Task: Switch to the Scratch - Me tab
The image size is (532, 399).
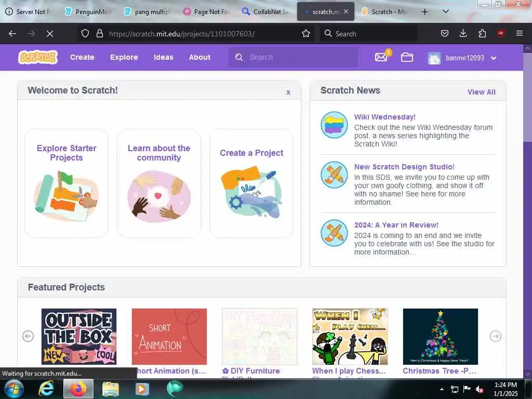Action: tap(384, 11)
